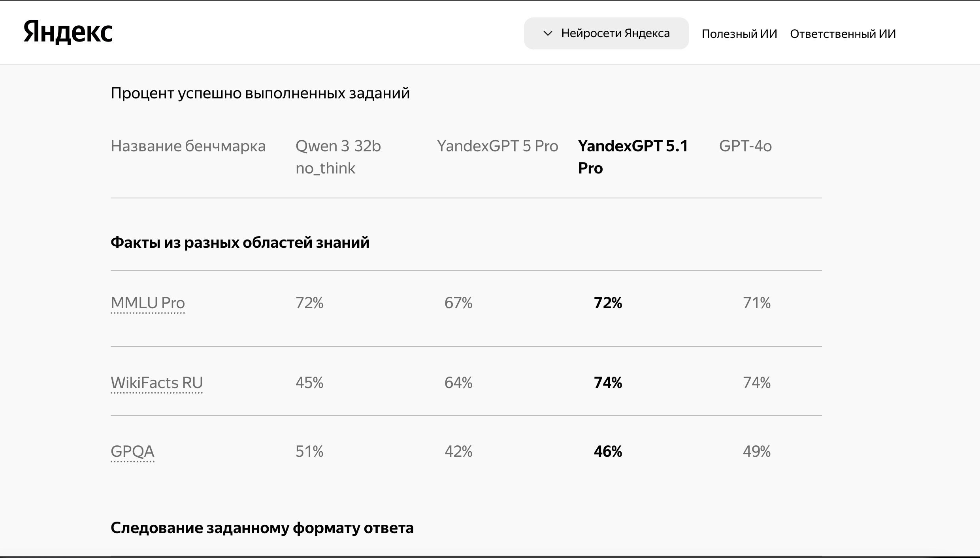Click the Следование заданному формату ответа heading
This screenshot has width=980, height=558.
(x=262, y=528)
